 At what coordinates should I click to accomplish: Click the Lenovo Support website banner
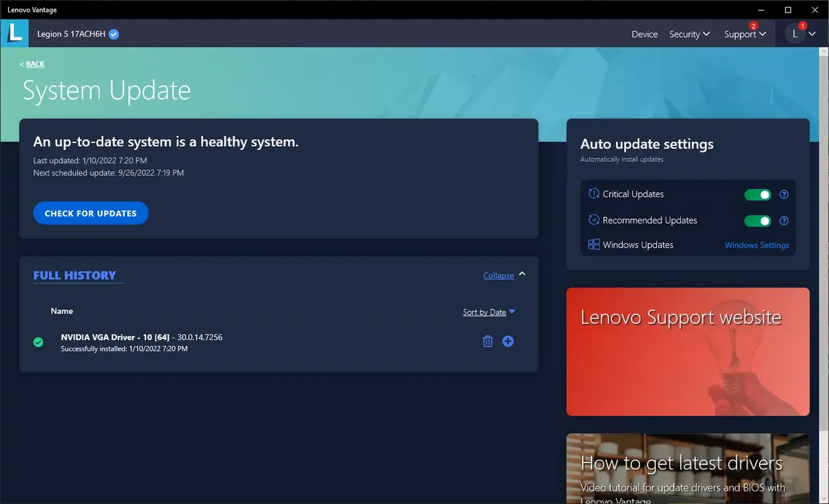(x=687, y=351)
